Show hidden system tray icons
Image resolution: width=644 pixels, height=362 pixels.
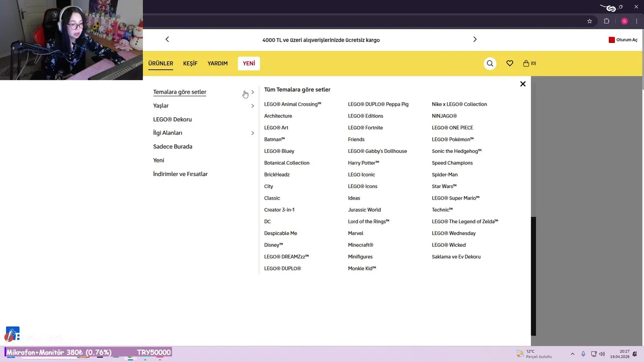click(x=572, y=354)
